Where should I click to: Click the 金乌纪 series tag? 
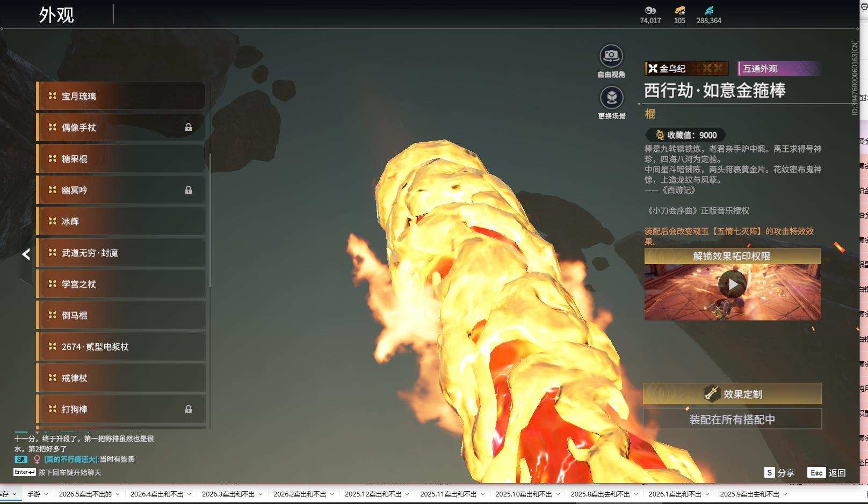click(x=686, y=68)
